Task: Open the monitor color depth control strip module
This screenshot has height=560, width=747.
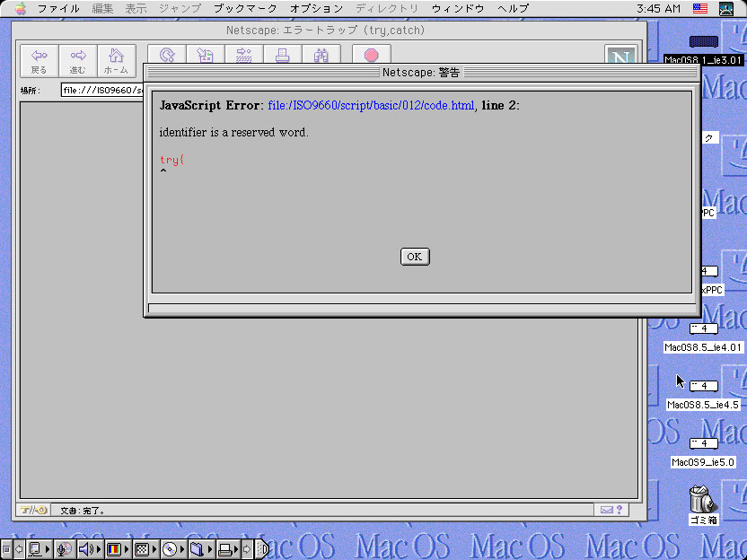Action: [x=118, y=549]
